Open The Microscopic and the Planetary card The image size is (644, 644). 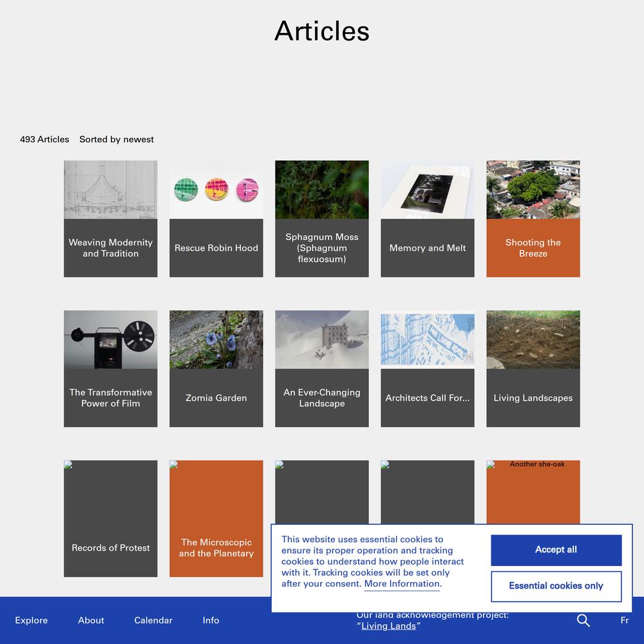[216, 518]
